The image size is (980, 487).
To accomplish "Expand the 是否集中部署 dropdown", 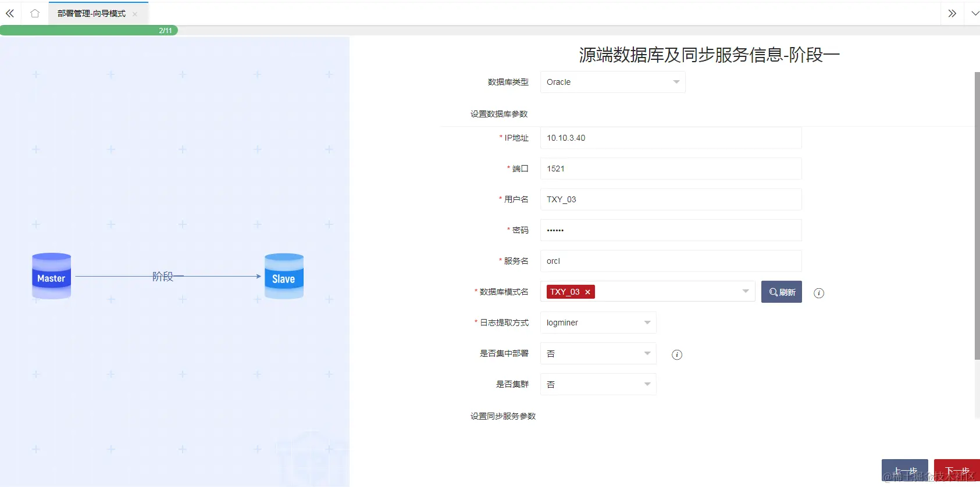I will (x=598, y=353).
